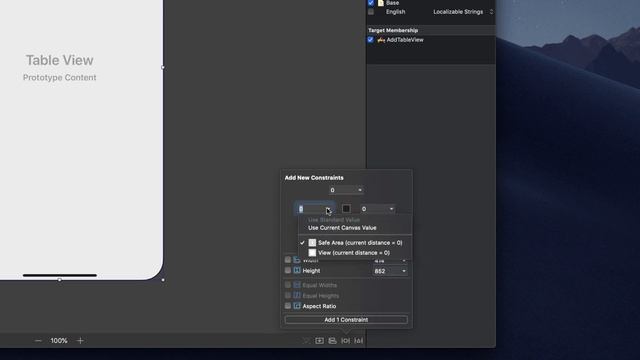This screenshot has height=360, width=640.
Task: Click the Height constraint icon
Action: tap(297, 270)
